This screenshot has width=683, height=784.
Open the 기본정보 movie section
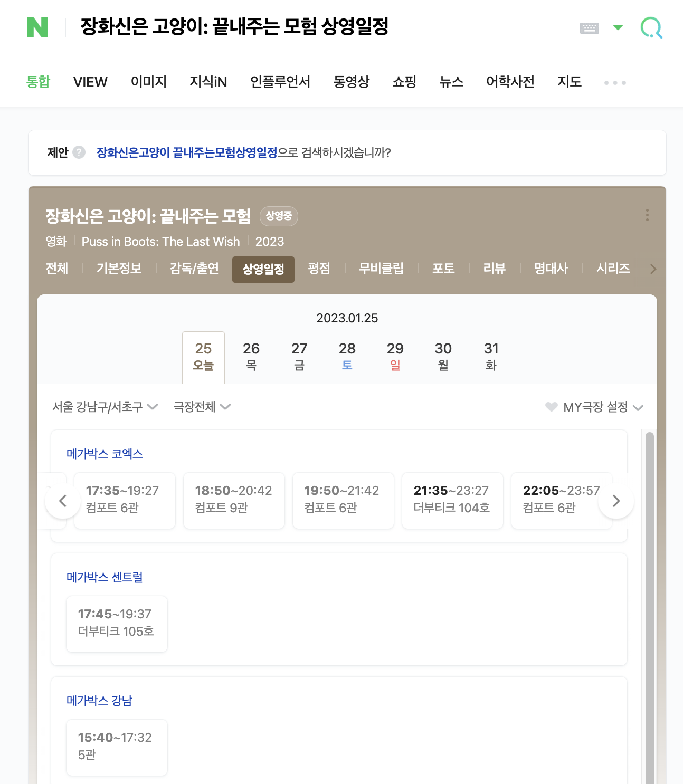point(119,269)
